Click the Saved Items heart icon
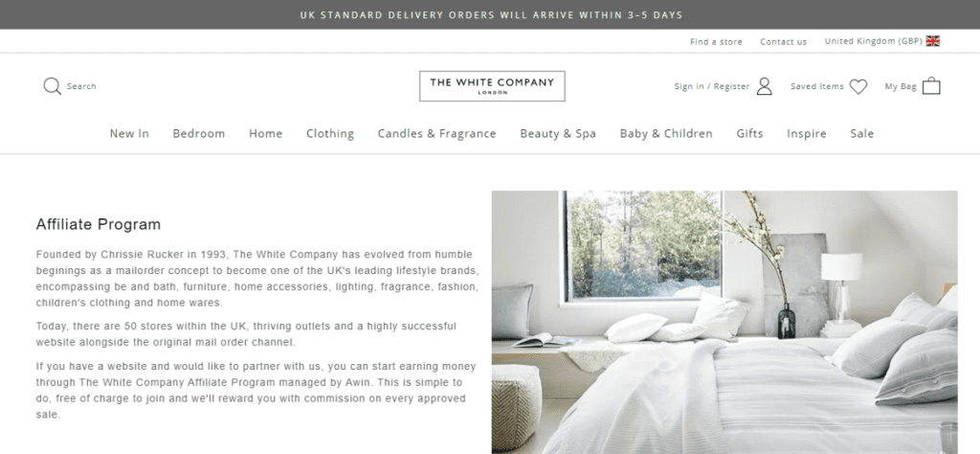Image resolution: width=980 pixels, height=454 pixels. coord(858,86)
